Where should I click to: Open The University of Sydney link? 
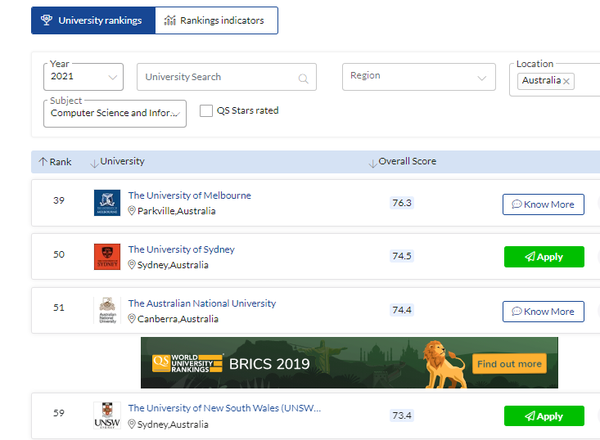pos(181,249)
